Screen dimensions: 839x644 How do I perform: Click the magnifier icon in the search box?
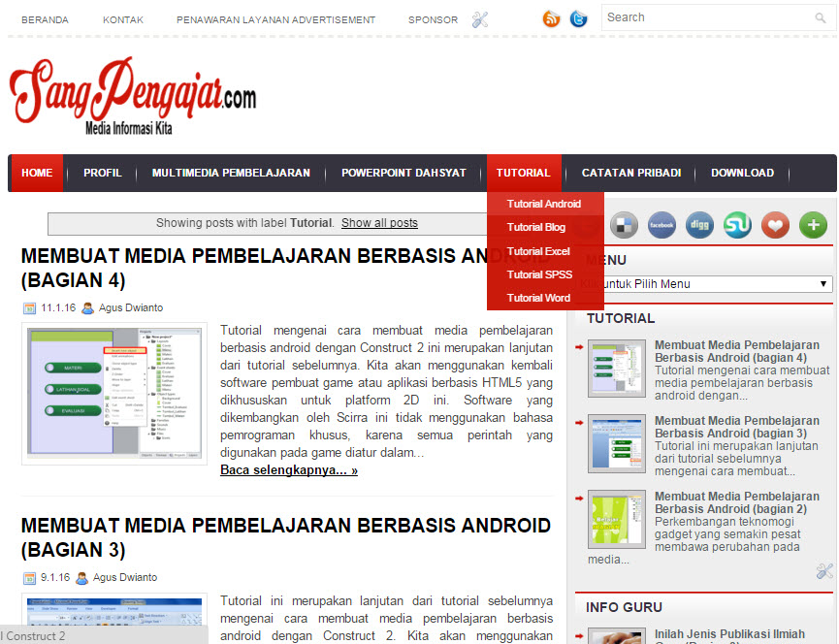click(x=820, y=17)
